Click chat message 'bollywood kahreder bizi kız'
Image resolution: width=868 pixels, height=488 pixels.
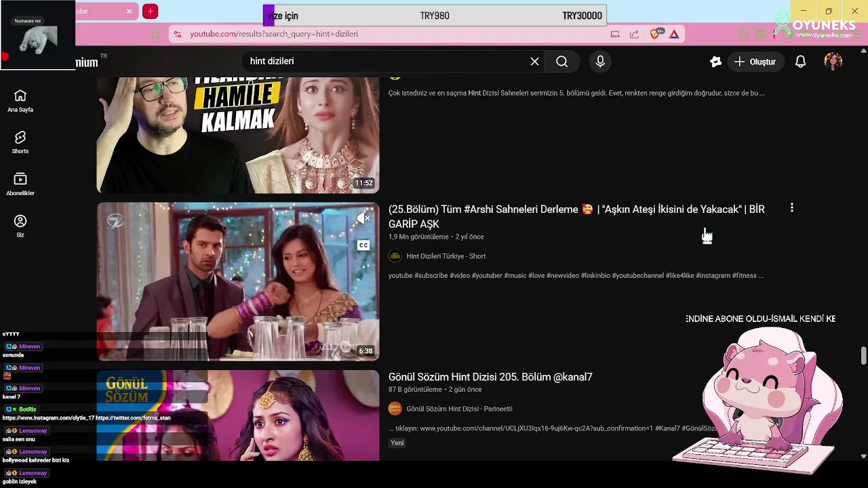pos(36,460)
